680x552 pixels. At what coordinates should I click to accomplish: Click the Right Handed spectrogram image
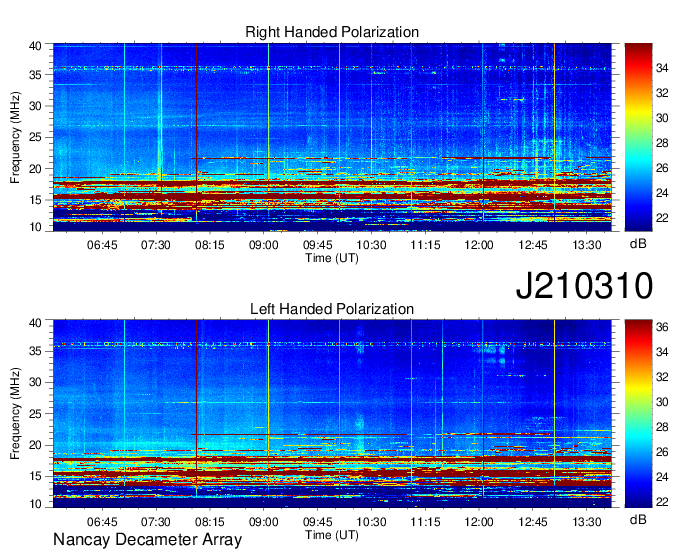(332, 137)
